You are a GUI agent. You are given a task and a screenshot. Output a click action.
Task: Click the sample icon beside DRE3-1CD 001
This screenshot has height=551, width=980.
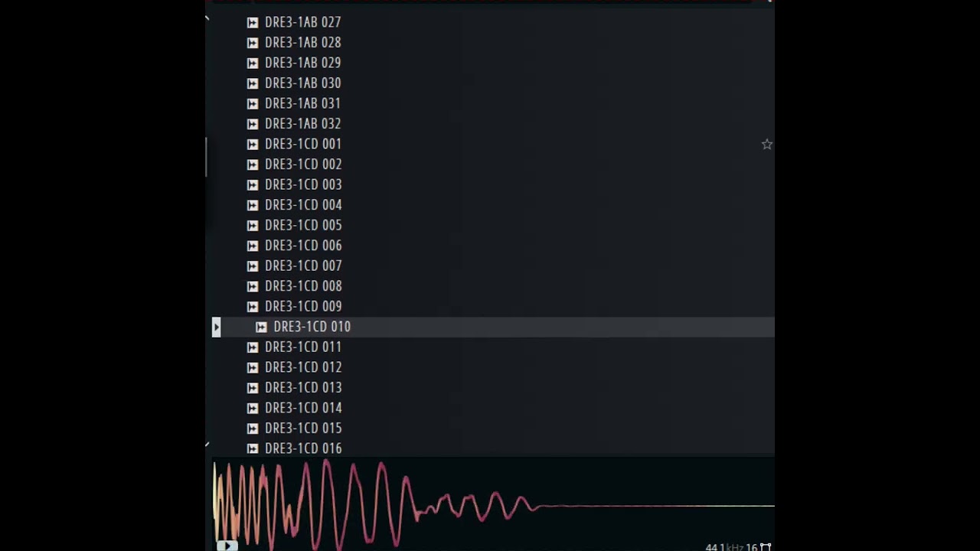tap(253, 145)
